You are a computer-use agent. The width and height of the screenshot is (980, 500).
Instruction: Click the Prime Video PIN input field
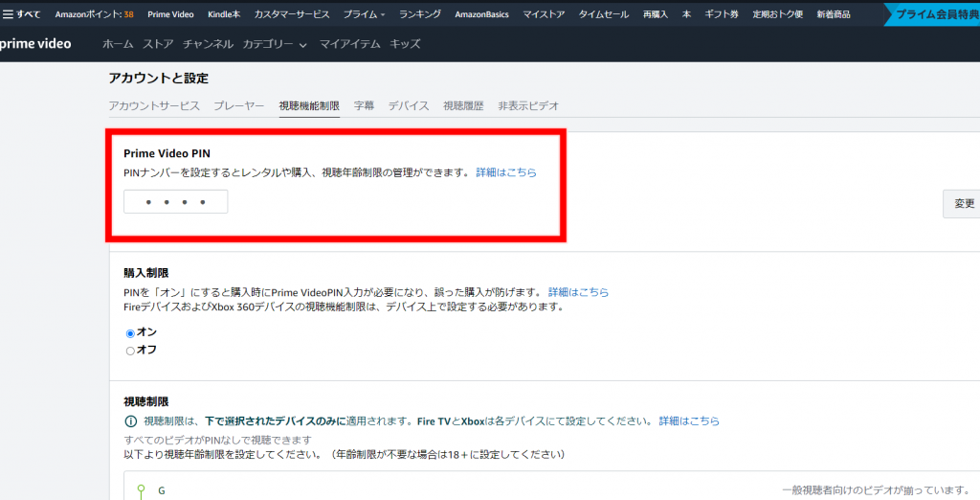pos(176,202)
